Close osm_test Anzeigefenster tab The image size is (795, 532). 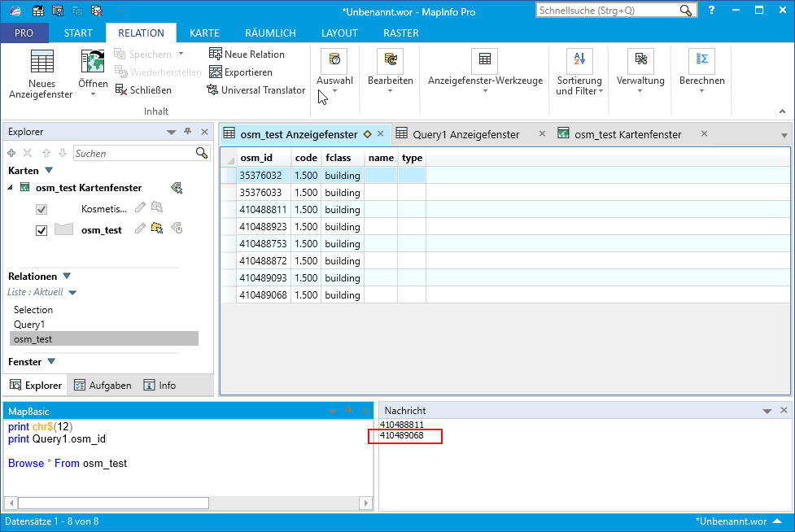(381, 133)
